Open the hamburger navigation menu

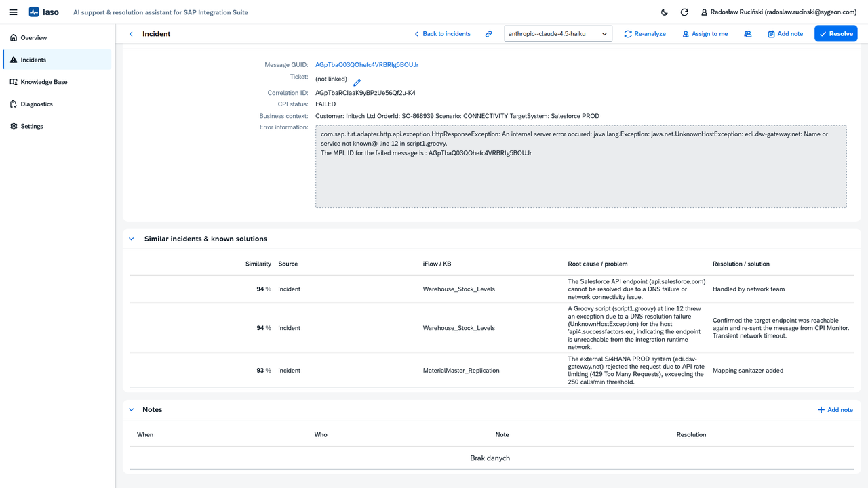point(14,12)
